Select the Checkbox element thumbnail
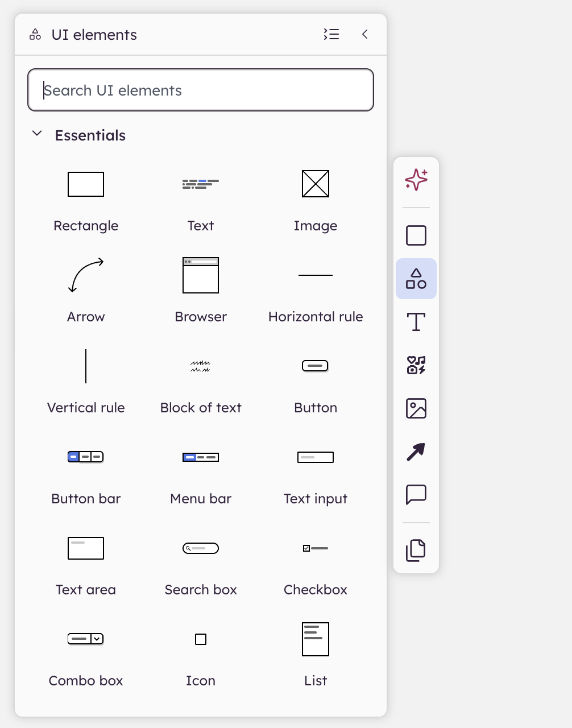Viewport: 572px width, 728px height. 315,548
